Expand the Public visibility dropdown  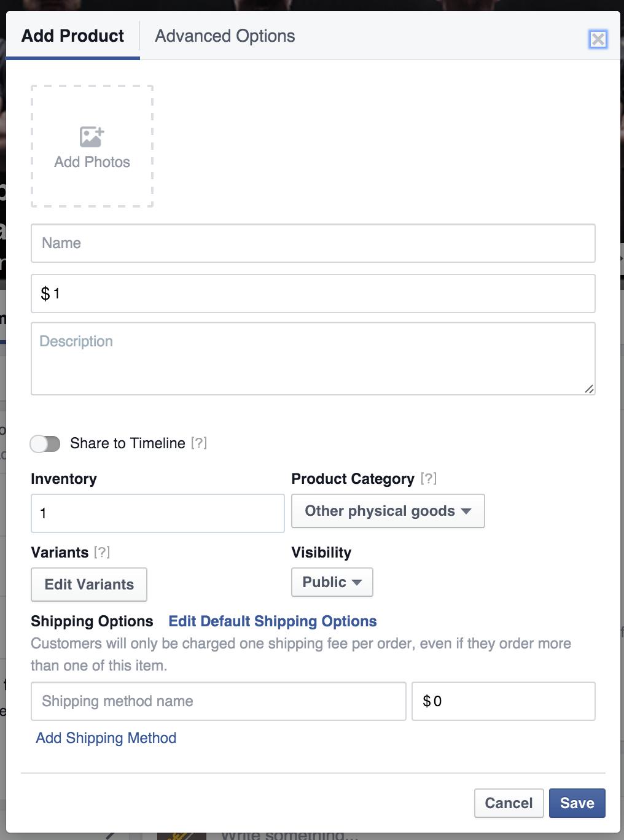coord(332,582)
